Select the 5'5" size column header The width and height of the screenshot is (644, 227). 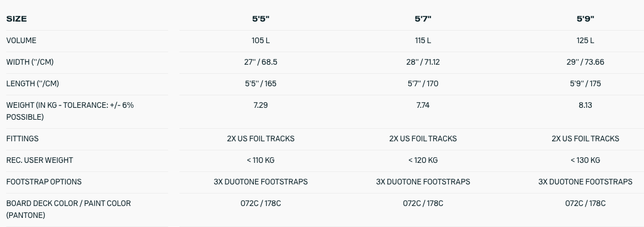(261, 19)
